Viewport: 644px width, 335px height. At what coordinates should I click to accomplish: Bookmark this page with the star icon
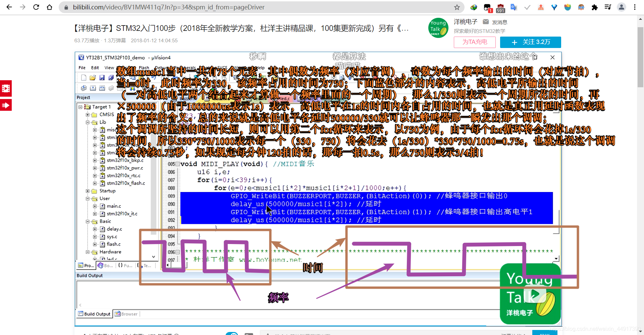tap(457, 7)
